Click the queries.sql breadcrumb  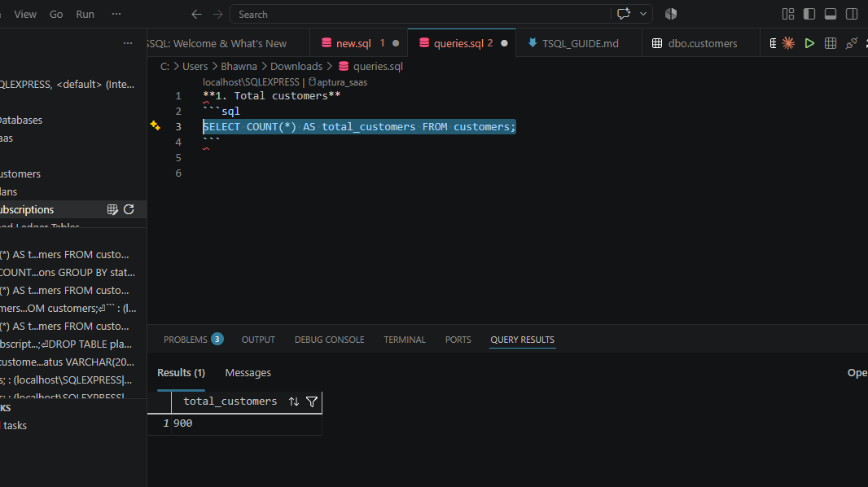[x=378, y=67]
